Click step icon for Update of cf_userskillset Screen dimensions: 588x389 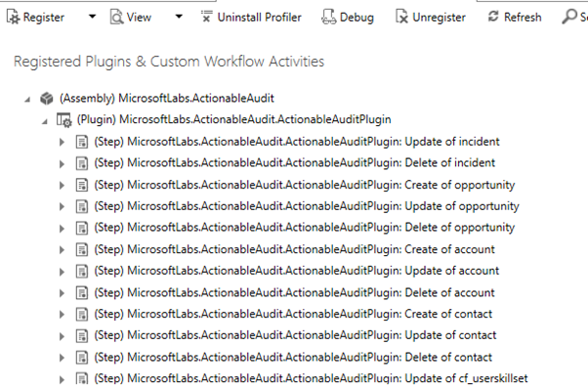point(82,377)
